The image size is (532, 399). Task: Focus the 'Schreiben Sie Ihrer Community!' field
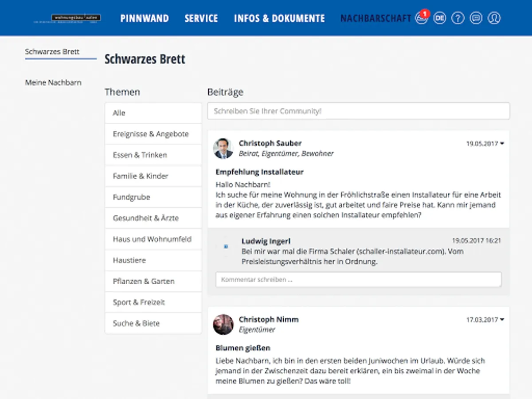click(359, 111)
